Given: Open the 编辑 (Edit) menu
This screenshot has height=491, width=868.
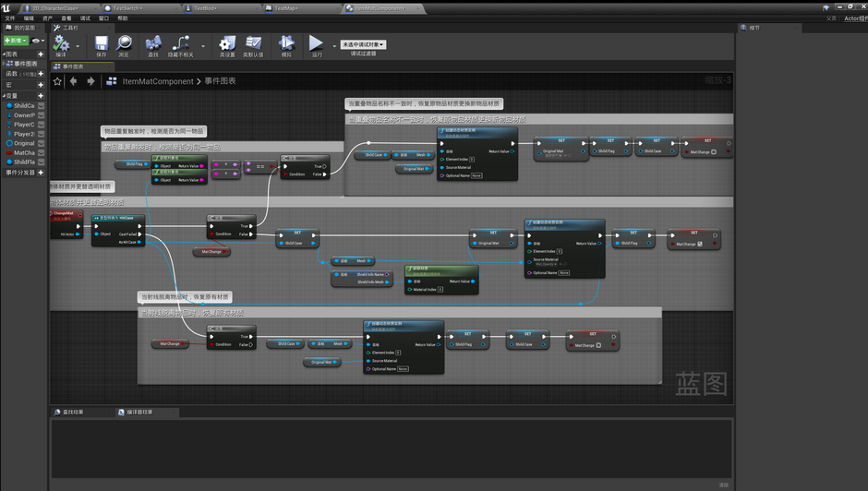Looking at the screenshot, I should [x=29, y=18].
